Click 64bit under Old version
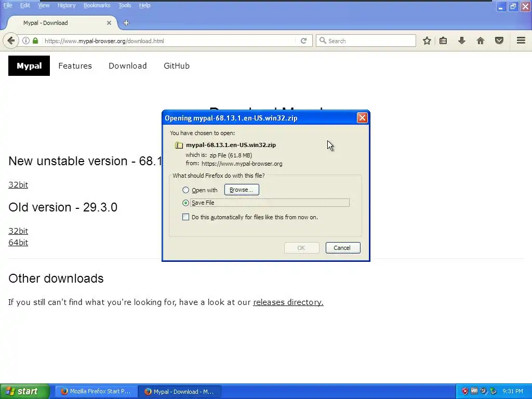532x399 pixels. point(18,243)
